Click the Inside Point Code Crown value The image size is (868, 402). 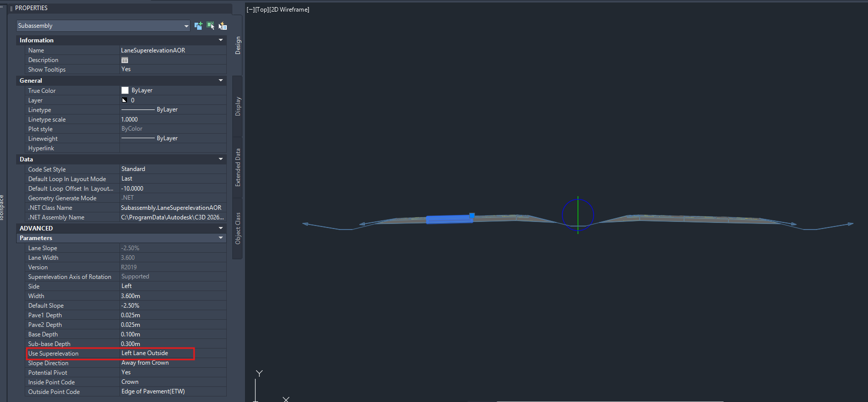pos(173,382)
